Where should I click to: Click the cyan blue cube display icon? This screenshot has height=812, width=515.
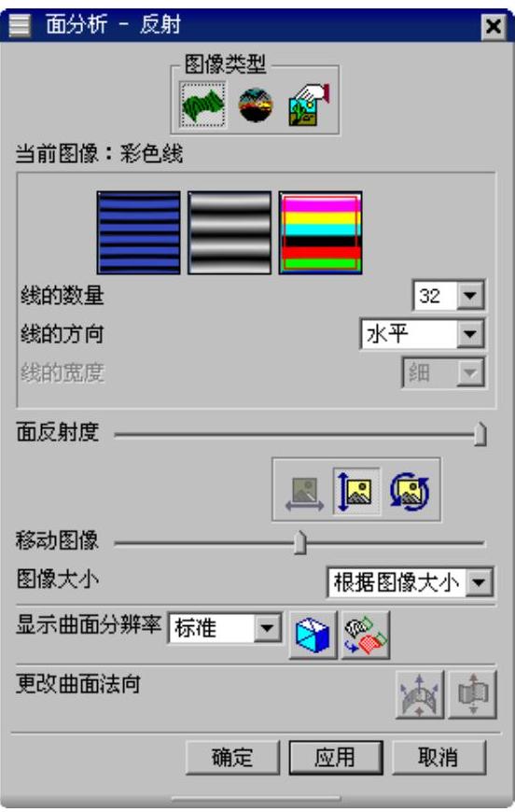[x=313, y=635]
